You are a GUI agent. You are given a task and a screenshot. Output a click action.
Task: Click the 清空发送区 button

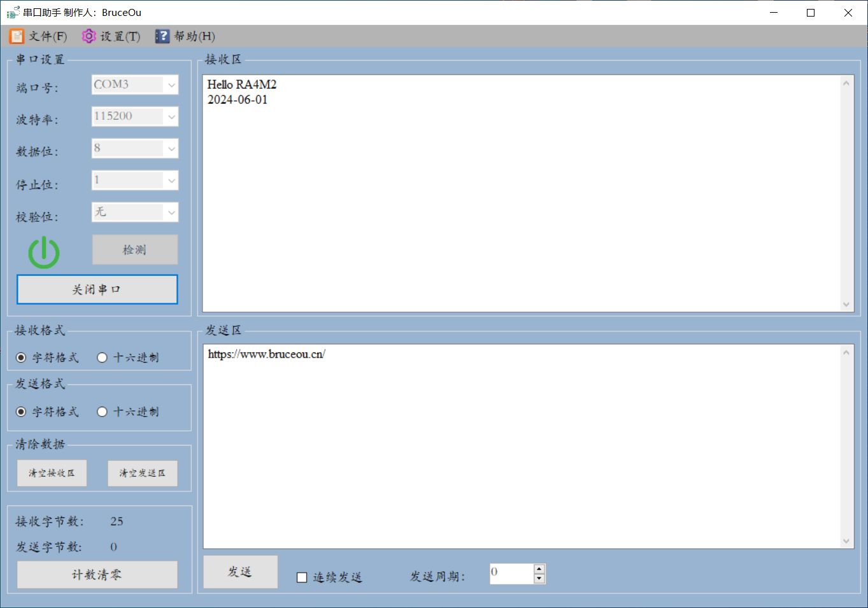143,474
